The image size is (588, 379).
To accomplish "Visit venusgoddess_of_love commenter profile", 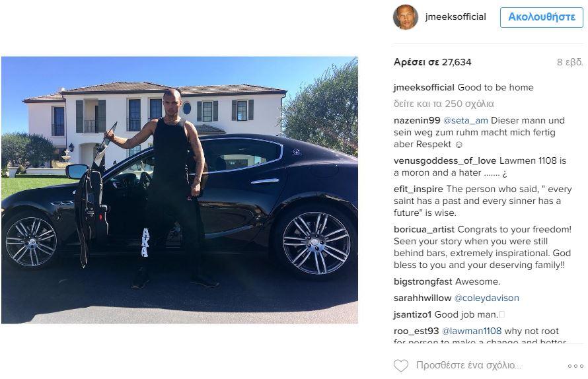I will click(445, 161).
